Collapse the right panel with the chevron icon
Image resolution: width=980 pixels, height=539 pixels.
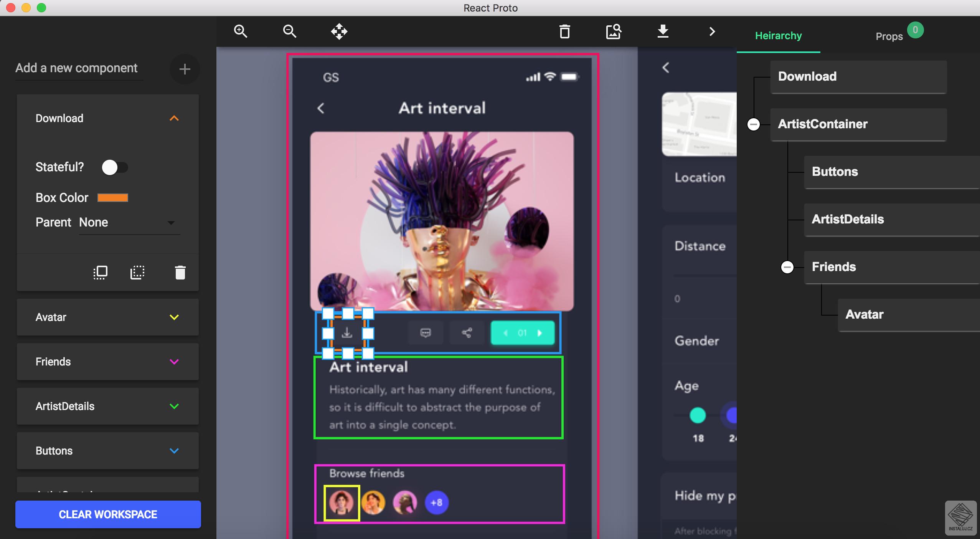[x=712, y=32]
